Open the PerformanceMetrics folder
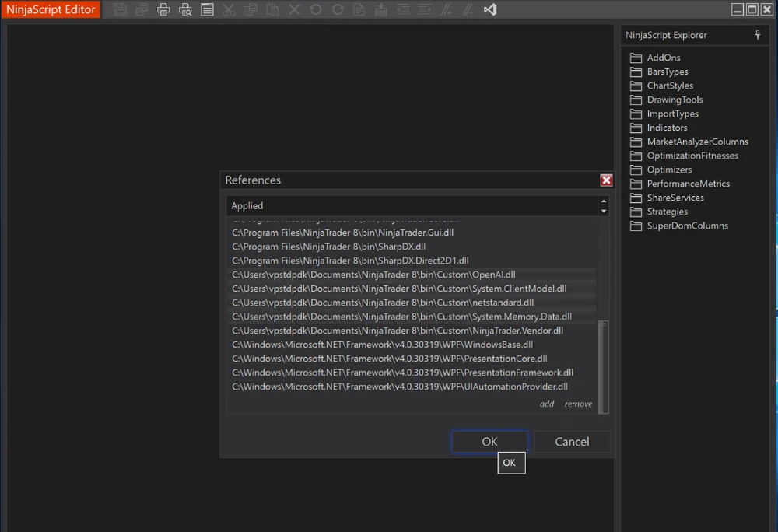 pos(680,184)
